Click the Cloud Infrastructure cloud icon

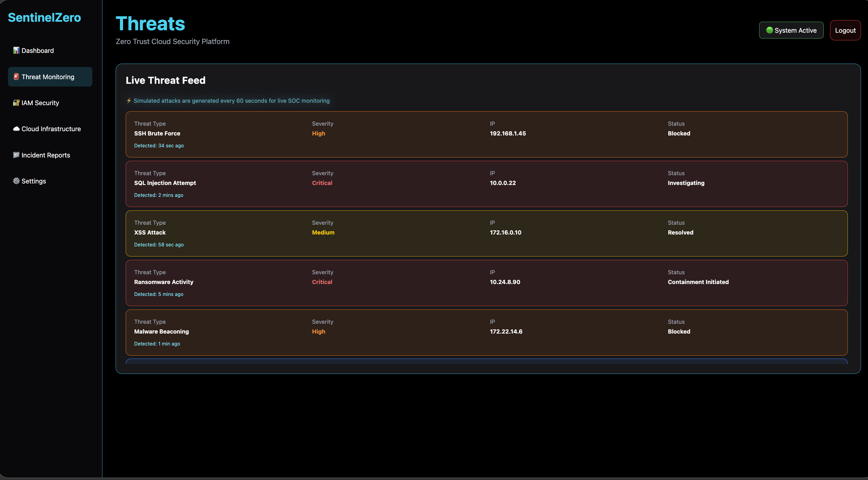coord(16,129)
